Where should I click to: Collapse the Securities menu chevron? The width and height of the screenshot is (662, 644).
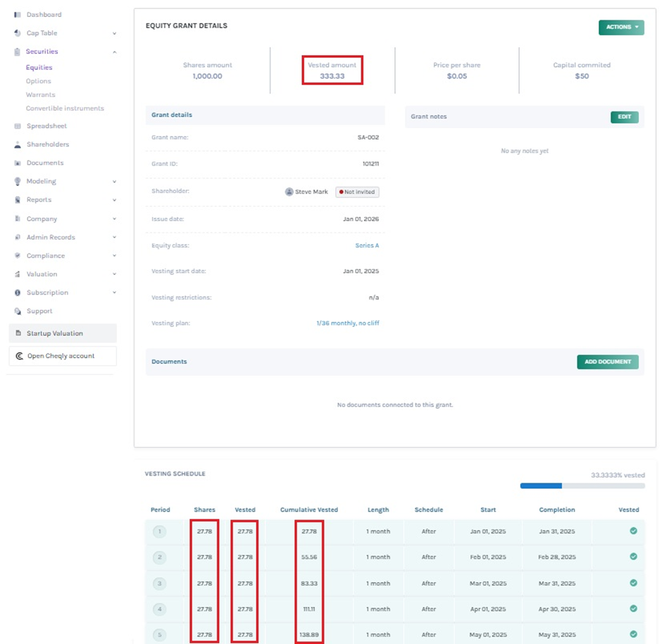click(x=114, y=51)
